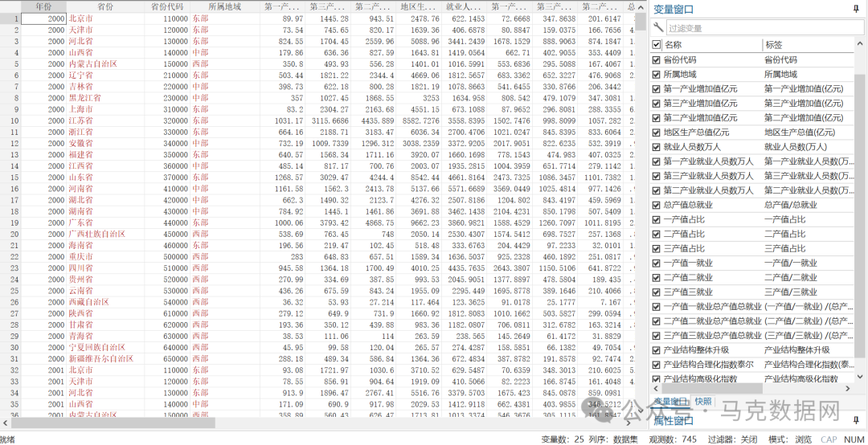Open the wrench filter options icon
868x445 pixels.
[658, 27]
